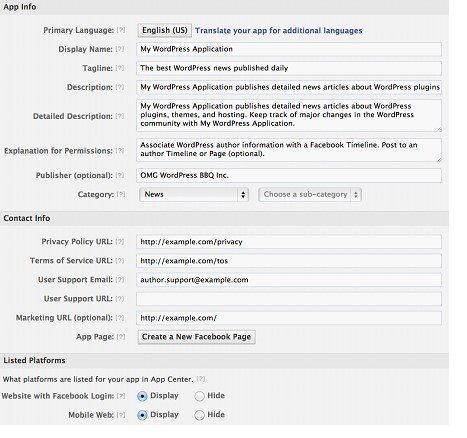Focus the Terms of Service URL field
The height and width of the screenshot is (438, 467).
click(289, 261)
